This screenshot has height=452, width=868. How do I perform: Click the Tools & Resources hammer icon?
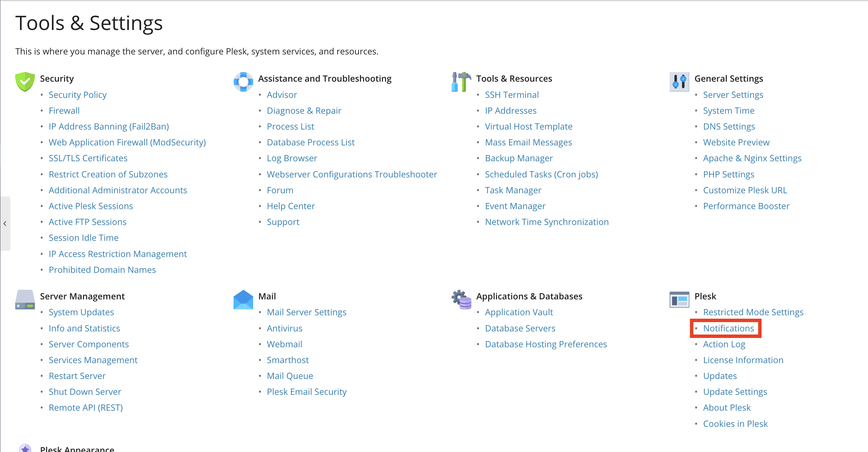461,82
